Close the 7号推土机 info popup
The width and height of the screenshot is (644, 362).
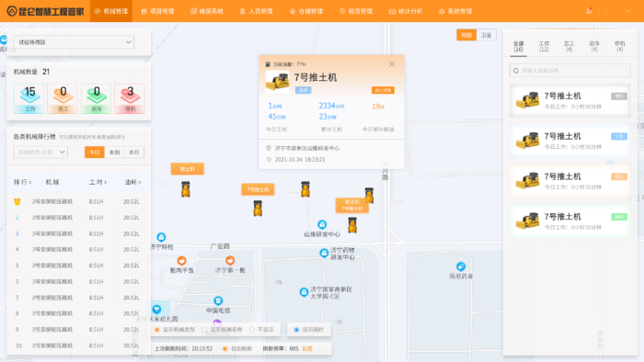(x=391, y=64)
